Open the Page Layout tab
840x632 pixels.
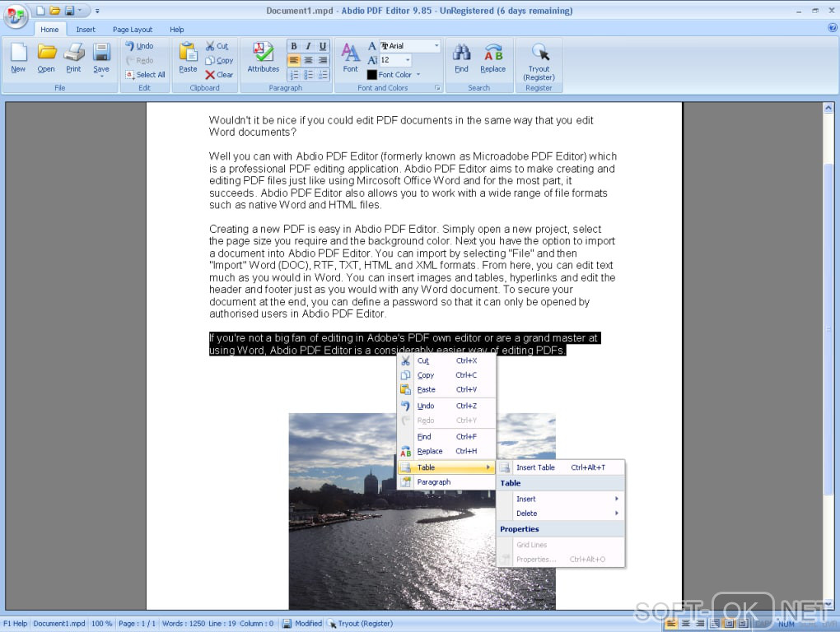coord(133,30)
